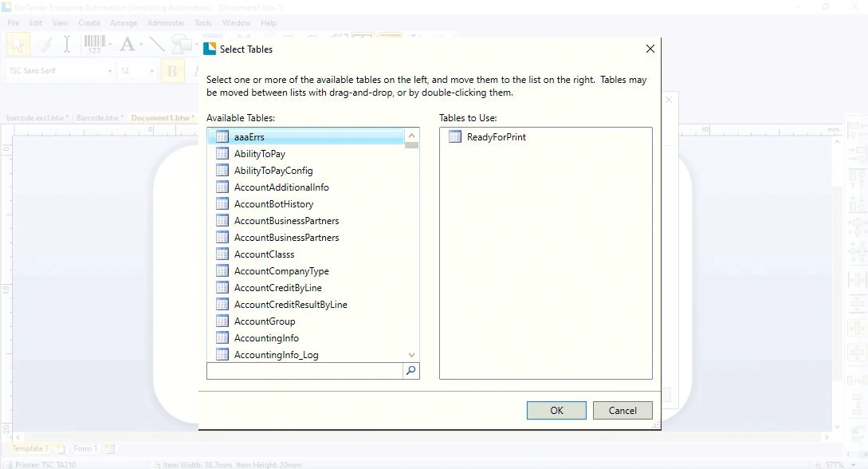Screen dimensions: 868x469
Task: Open the View menu
Action: point(60,22)
